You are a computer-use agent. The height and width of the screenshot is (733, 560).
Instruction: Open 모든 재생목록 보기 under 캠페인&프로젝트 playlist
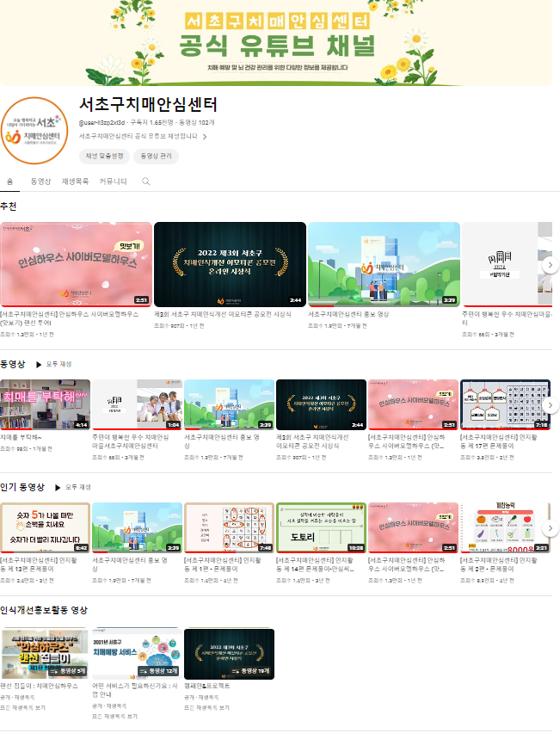[206, 708]
